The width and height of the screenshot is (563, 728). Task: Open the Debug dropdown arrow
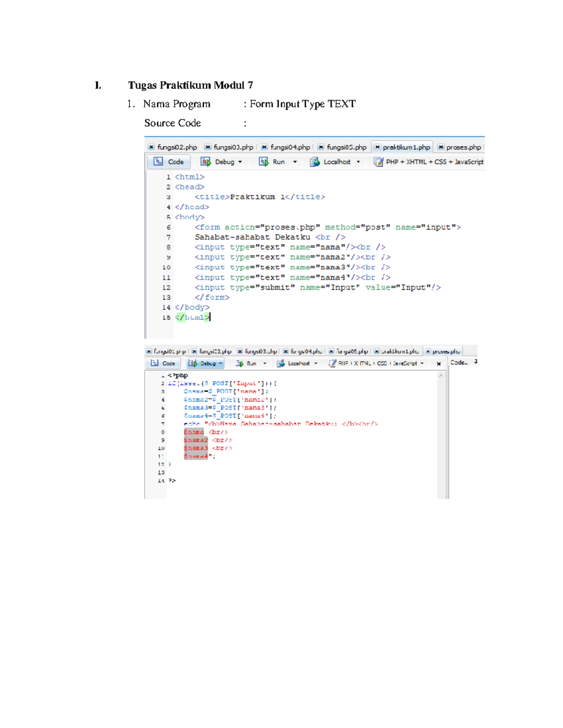[x=239, y=162]
